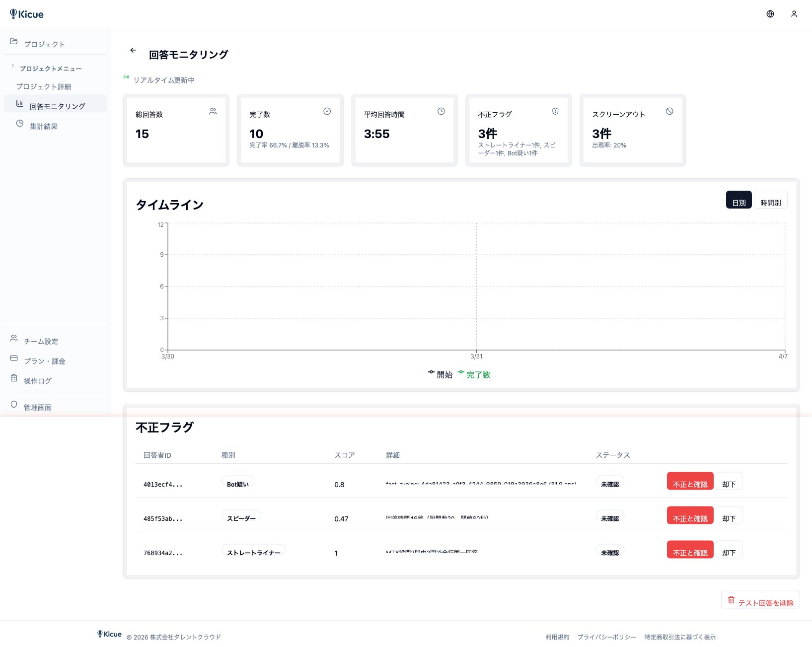The height and width of the screenshot is (647, 812).
Task: Open 操作ログ in the sidebar
Action: tap(38, 381)
